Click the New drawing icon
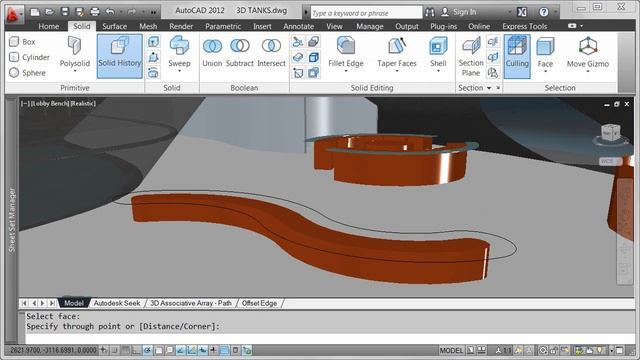 [x=35, y=12]
